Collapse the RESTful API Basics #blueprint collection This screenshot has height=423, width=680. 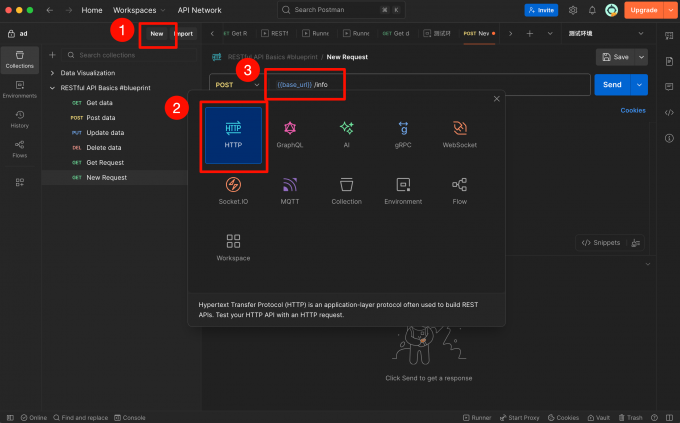52,88
